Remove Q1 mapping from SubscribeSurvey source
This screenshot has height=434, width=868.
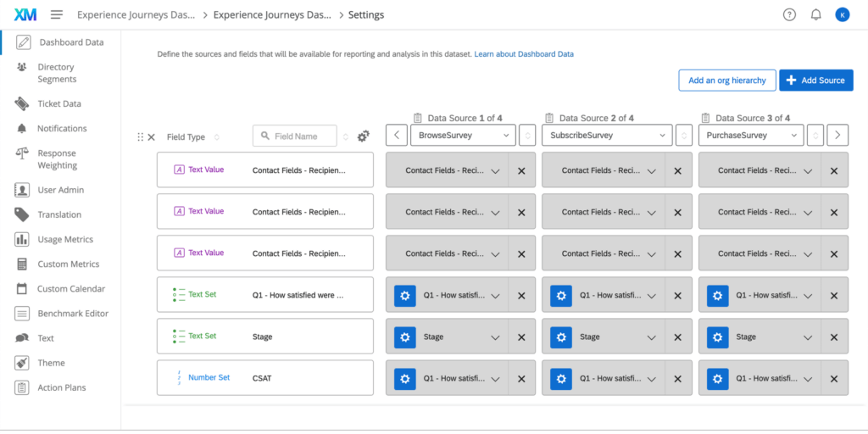pos(677,295)
